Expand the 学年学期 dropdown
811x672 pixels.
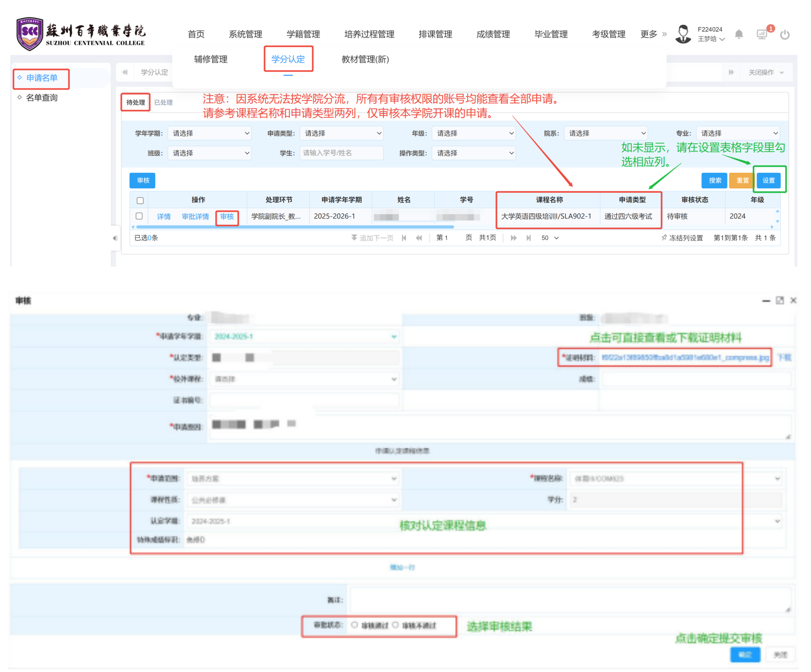[209, 133]
